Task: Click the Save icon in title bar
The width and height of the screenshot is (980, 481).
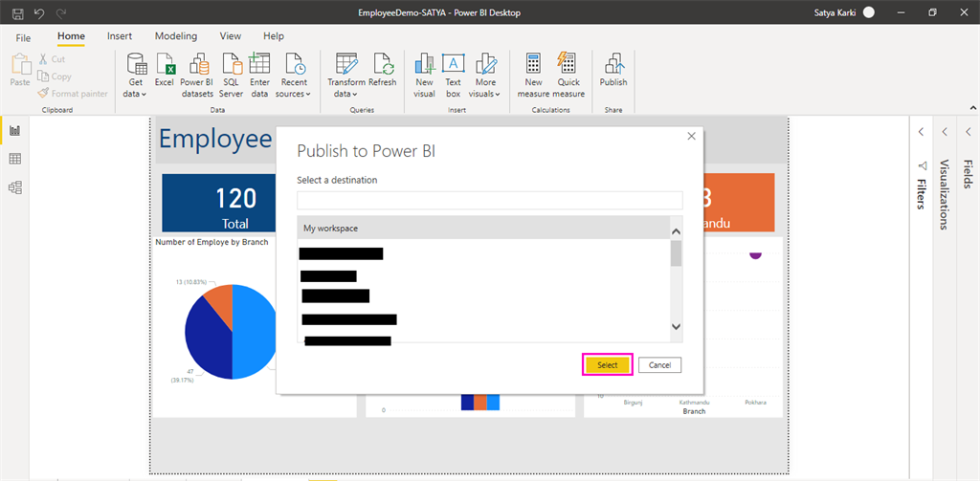Action: tap(18, 12)
